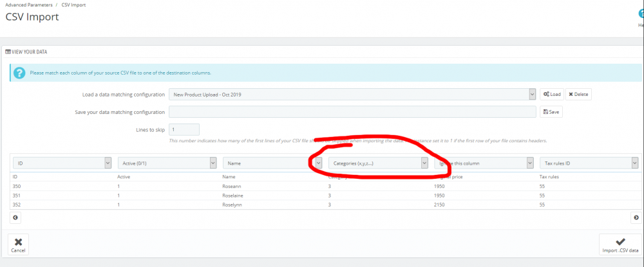
Task: Click the left arrow column navigation icon
Action: (x=15, y=218)
